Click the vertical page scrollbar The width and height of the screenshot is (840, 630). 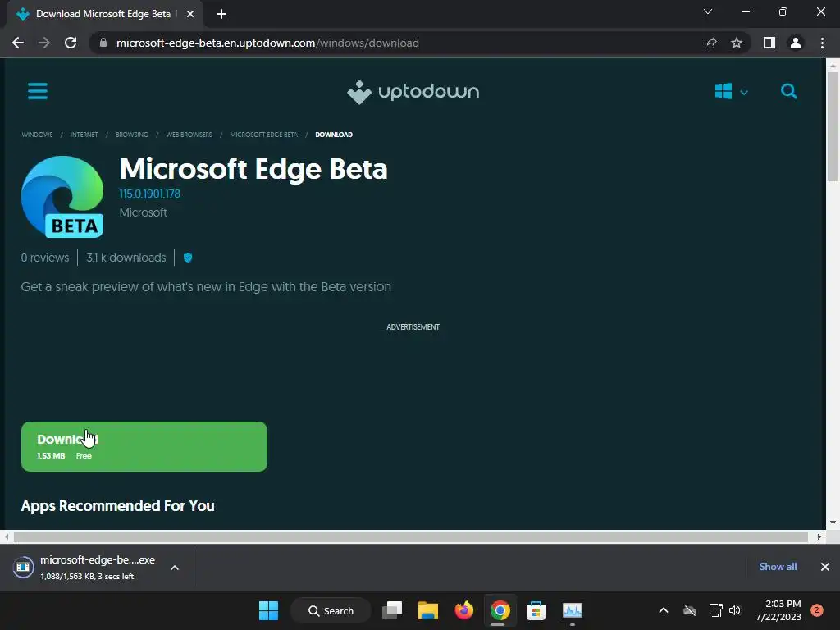[x=833, y=126]
